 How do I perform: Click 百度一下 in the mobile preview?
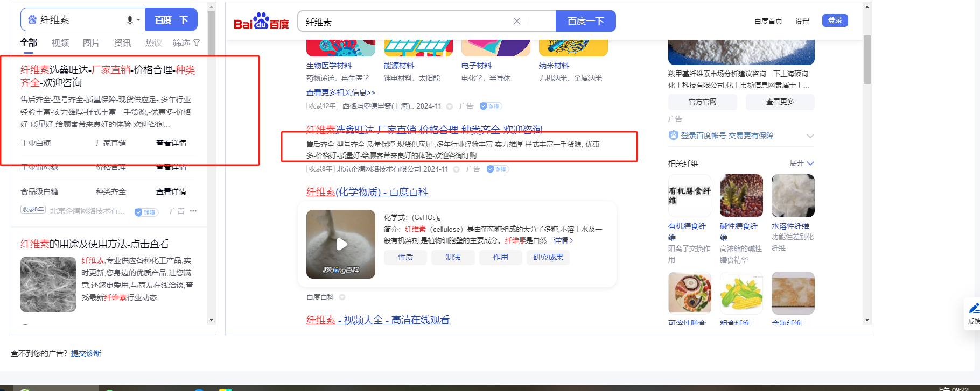(172, 20)
